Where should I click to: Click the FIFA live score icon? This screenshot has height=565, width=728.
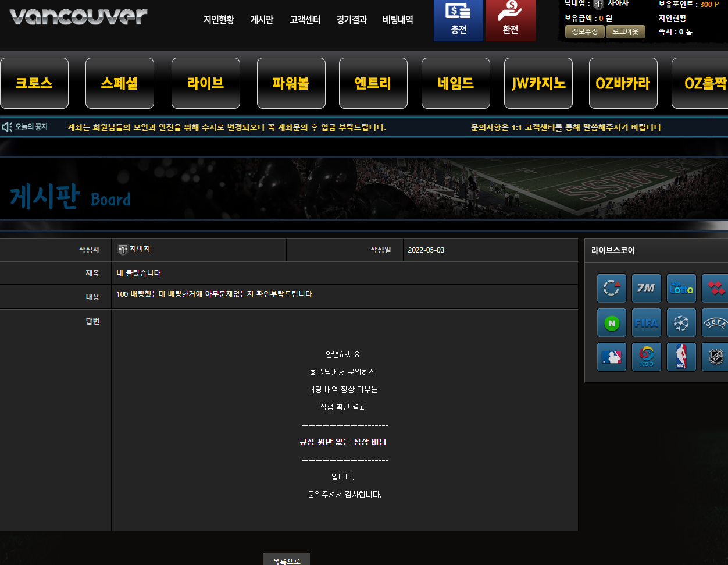(x=646, y=322)
